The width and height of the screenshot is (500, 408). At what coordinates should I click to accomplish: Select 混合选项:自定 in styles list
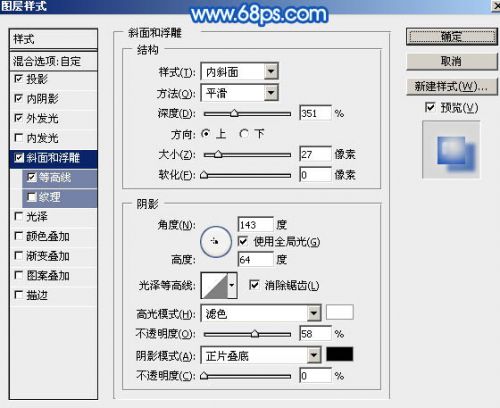tap(53, 61)
